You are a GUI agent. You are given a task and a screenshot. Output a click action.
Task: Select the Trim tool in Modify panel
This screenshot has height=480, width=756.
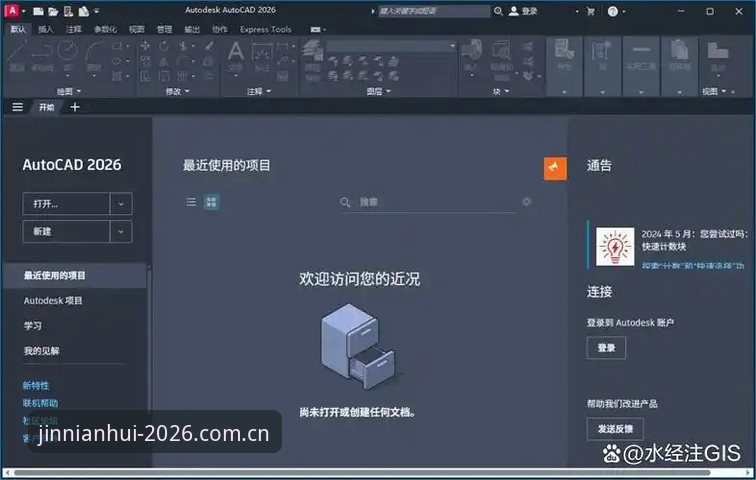(x=183, y=46)
